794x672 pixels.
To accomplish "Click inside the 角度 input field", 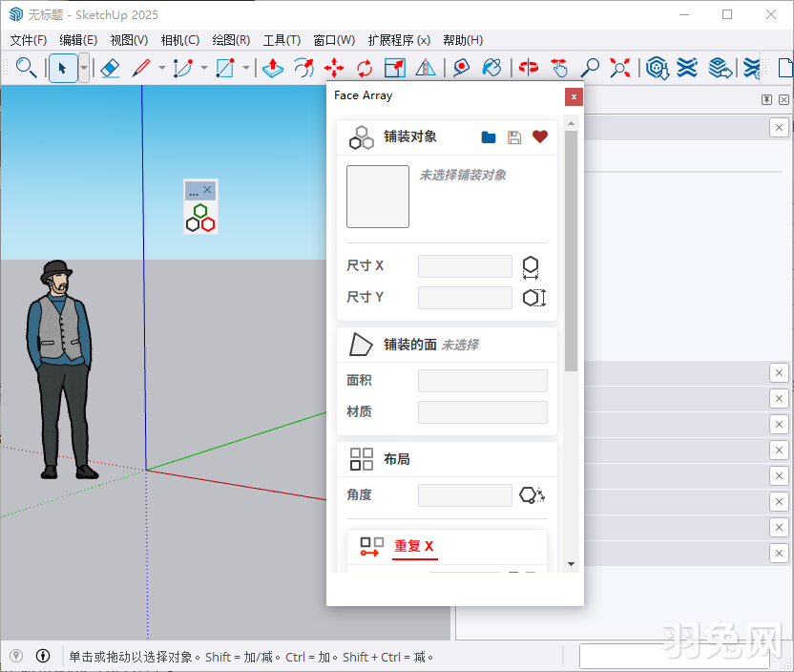I will pyautogui.click(x=465, y=494).
